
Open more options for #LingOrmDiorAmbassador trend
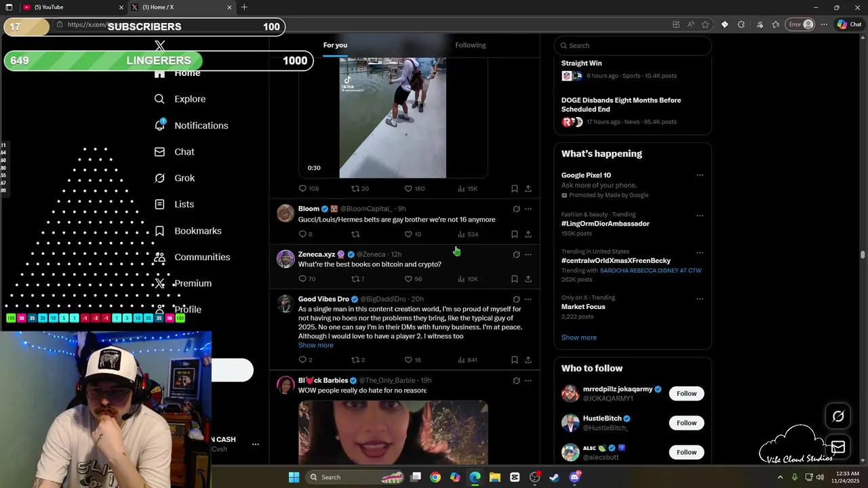coord(700,216)
